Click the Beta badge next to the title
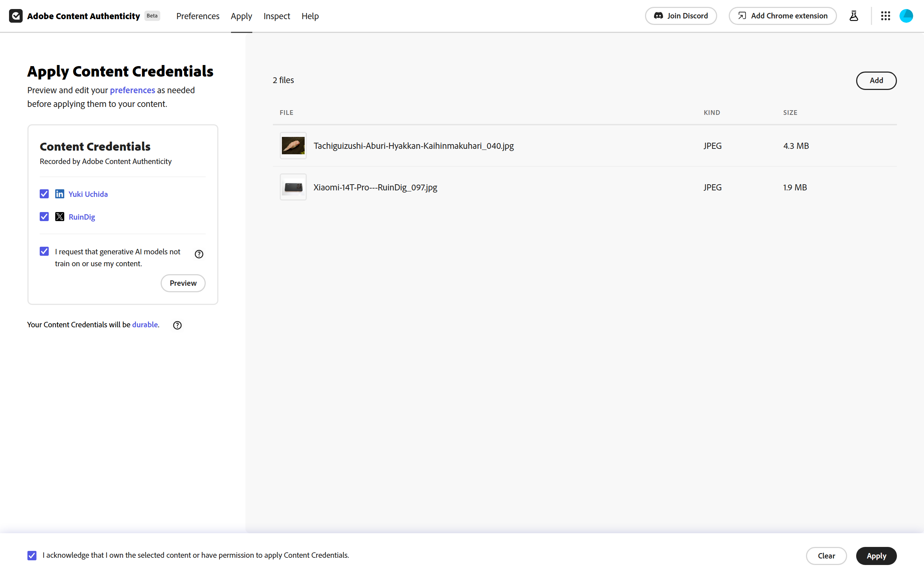924x578 pixels. click(152, 16)
